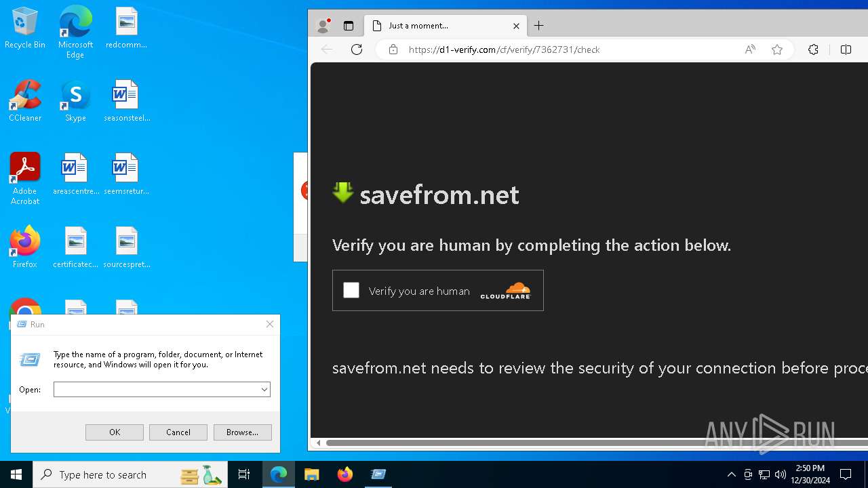Toggle Read aloud in address bar
Viewport: 868px width, 488px height.
point(750,49)
